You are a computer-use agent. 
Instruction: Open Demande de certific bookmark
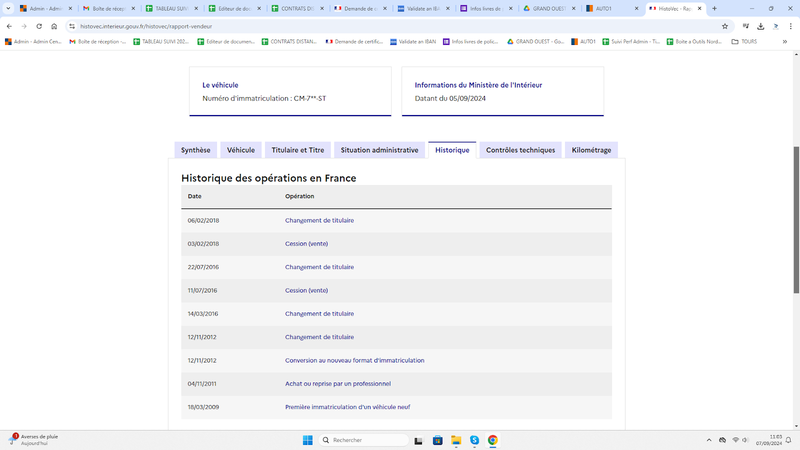coord(354,42)
